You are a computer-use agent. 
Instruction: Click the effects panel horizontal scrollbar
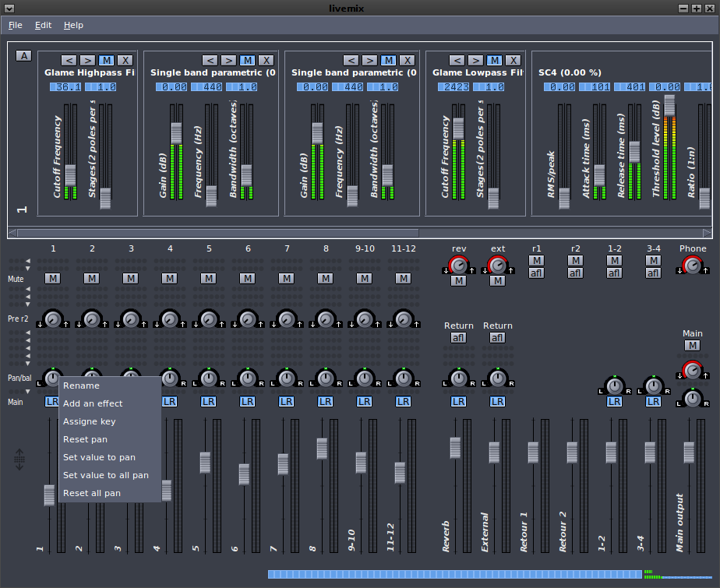coord(218,232)
